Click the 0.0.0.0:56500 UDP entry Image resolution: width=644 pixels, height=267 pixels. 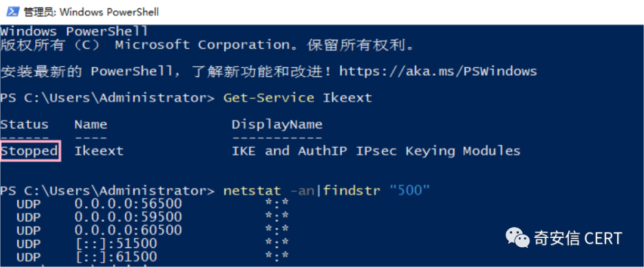tap(128, 204)
